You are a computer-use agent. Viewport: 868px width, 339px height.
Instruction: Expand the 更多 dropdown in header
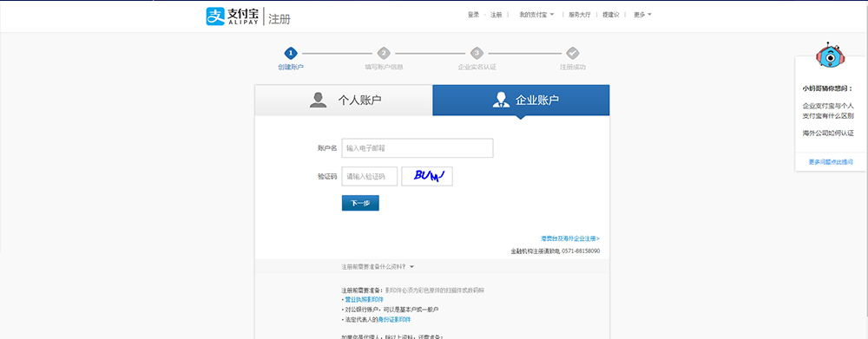tap(642, 15)
